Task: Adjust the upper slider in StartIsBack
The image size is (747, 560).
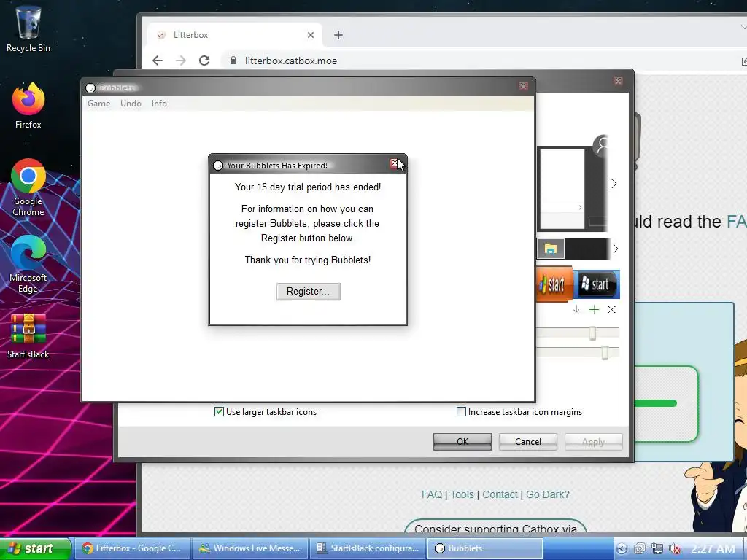Action: pyautogui.click(x=592, y=332)
